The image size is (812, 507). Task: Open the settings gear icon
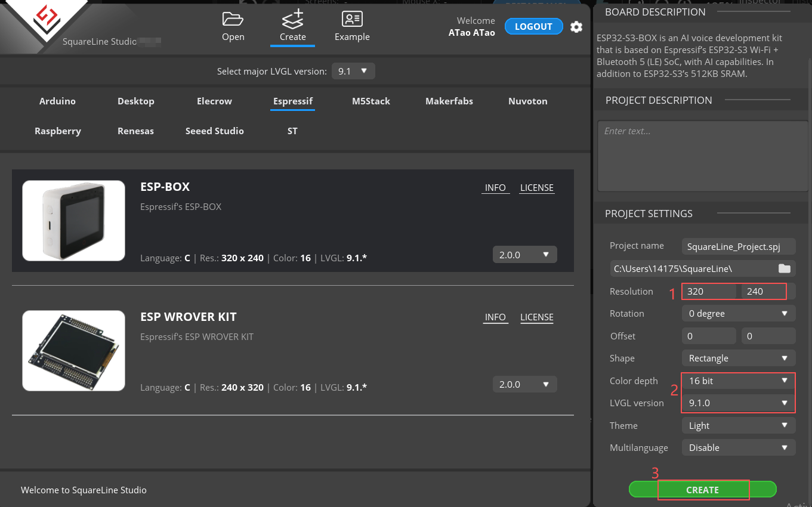[x=576, y=27]
